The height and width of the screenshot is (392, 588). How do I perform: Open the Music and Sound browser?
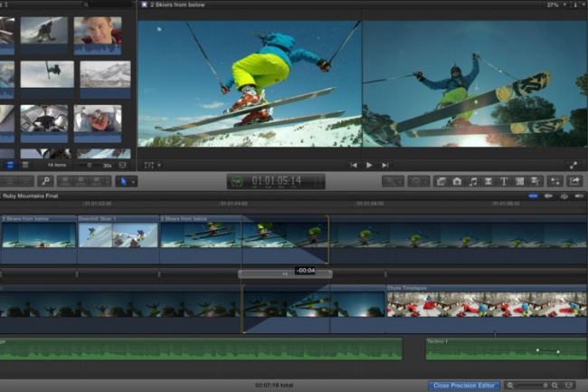[x=473, y=182]
